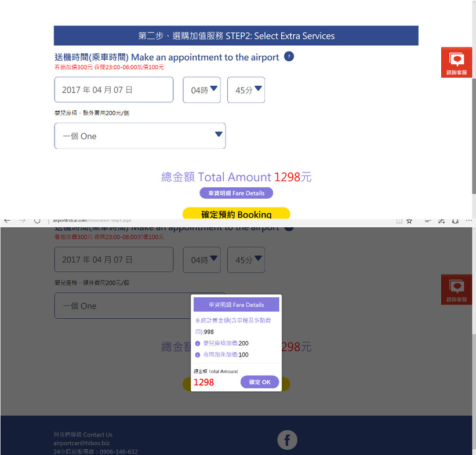Click info icon beside baby seat surcharge 200
This screenshot has height=455, width=476.
(198, 344)
